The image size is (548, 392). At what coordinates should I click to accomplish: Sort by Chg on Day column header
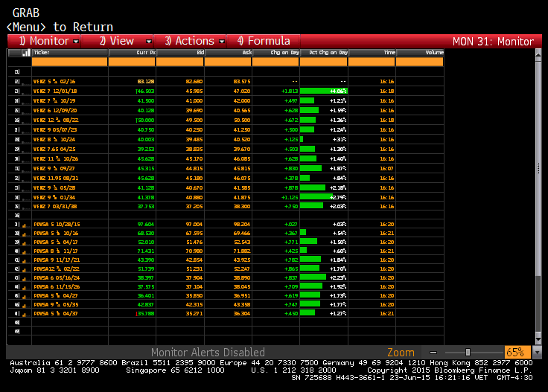(x=275, y=53)
